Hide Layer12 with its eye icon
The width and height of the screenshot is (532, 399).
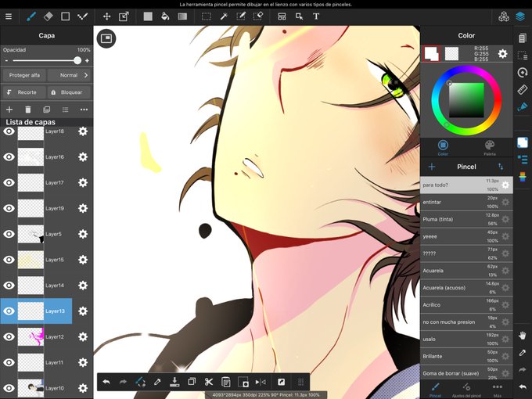tap(9, 336)
